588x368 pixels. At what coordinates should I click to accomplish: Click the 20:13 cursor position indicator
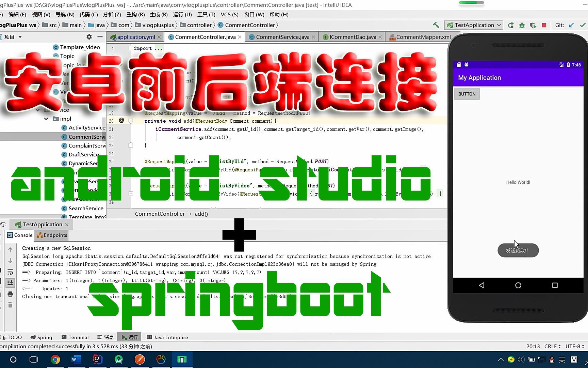pyautogui.click(x=533, y=347)
